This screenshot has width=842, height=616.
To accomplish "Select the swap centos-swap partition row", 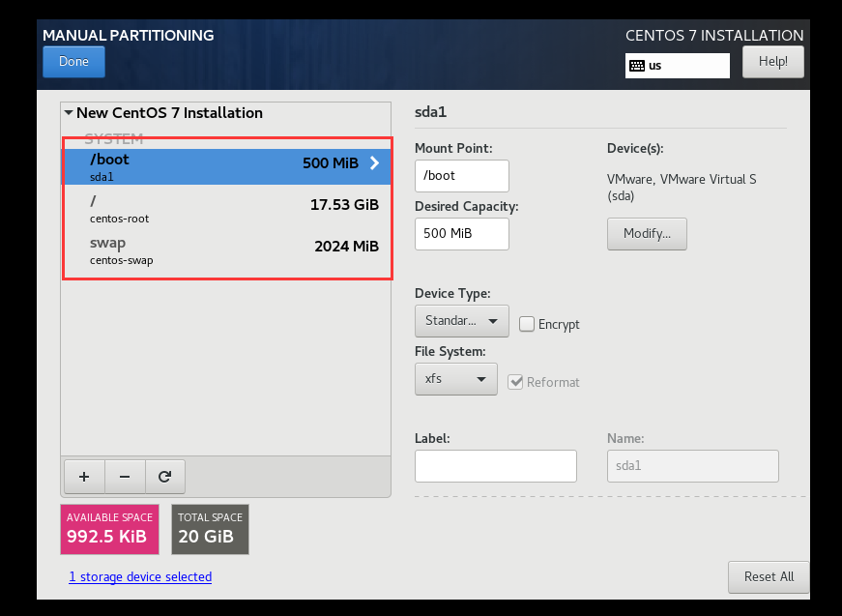I will (226, 250).
